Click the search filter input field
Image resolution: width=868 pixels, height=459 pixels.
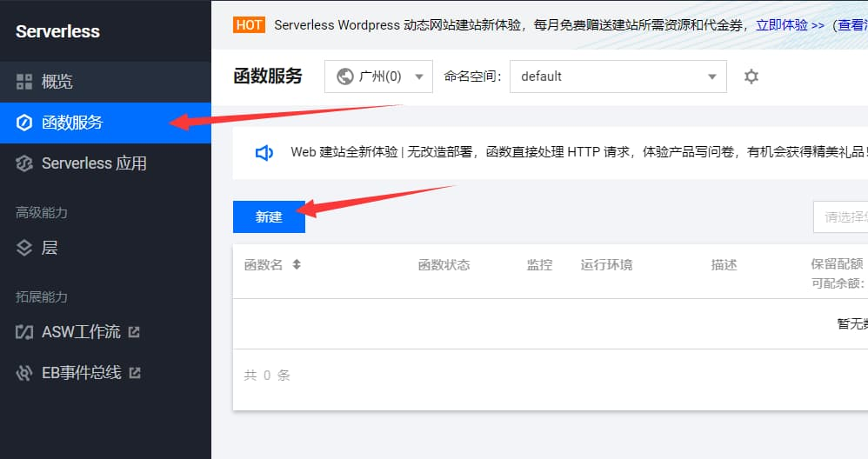pyautogui.click(x=840, y=216)
